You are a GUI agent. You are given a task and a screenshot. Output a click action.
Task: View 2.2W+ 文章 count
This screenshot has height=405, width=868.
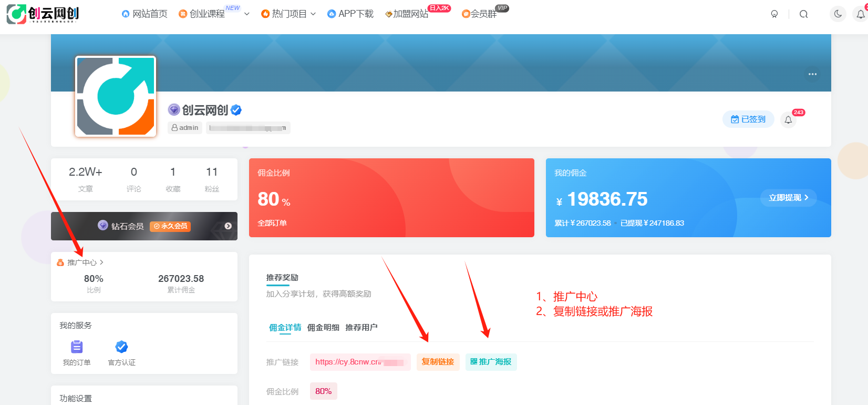tap(86, 179)
